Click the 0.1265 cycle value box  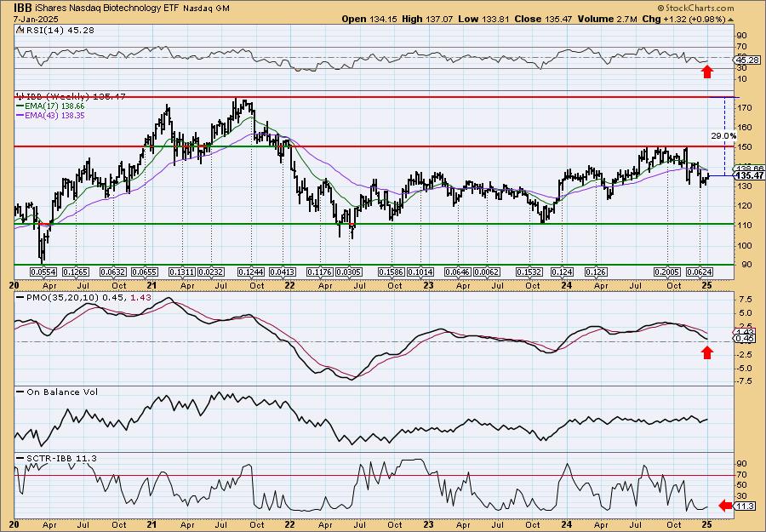click(76, 272)
